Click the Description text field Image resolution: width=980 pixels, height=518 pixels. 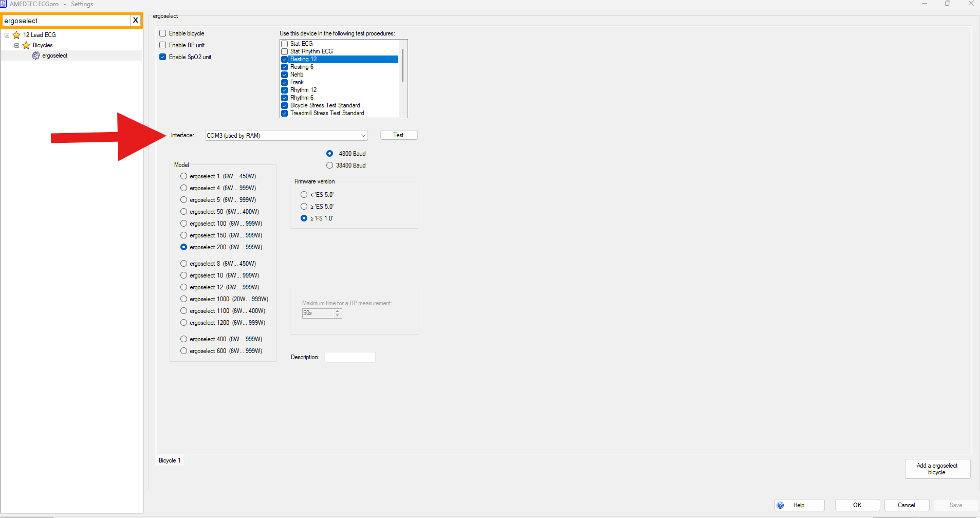(350, 357)
